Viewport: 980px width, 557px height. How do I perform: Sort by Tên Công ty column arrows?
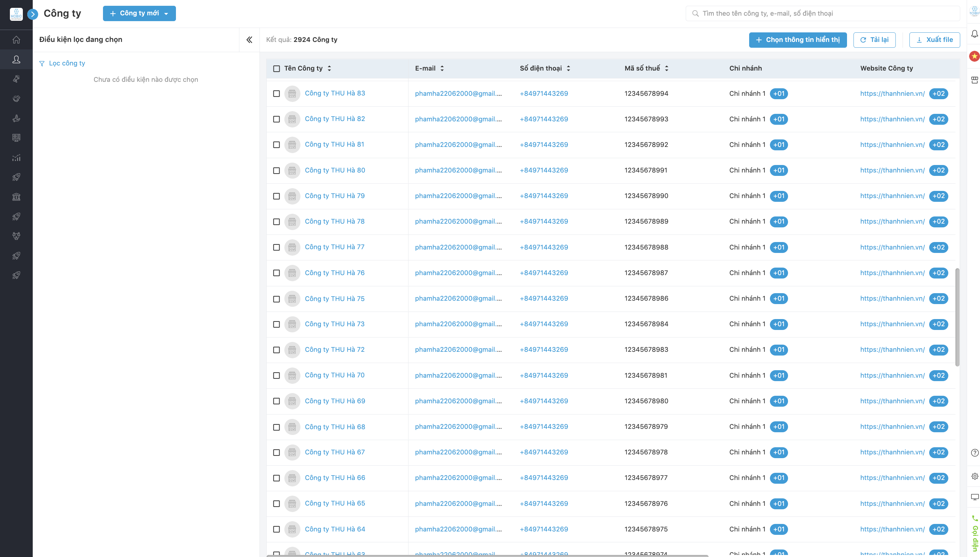point(329,69)
